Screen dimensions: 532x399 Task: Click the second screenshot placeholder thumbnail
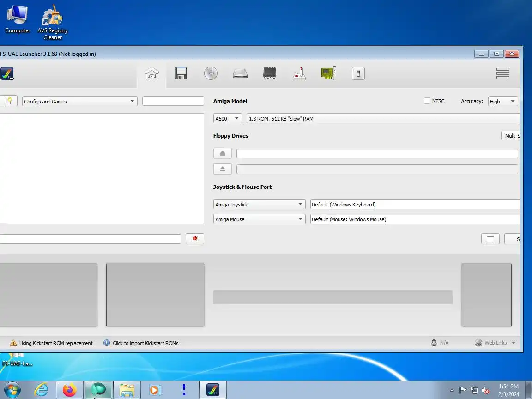155,295
